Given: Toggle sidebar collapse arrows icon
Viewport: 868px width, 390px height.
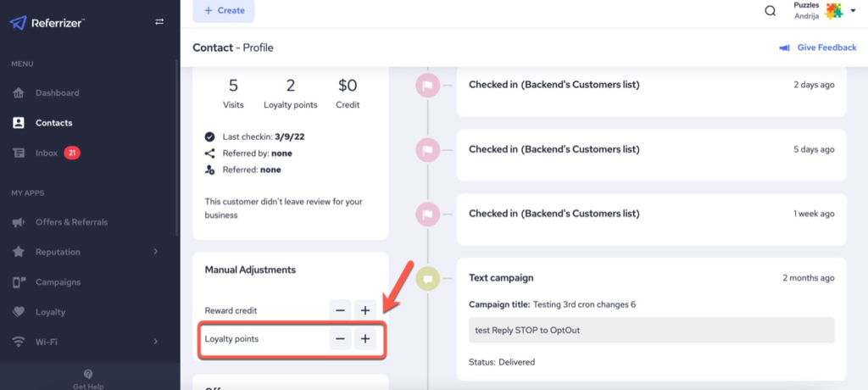Looking at the screenshot, I should click(x=159, y=22).
